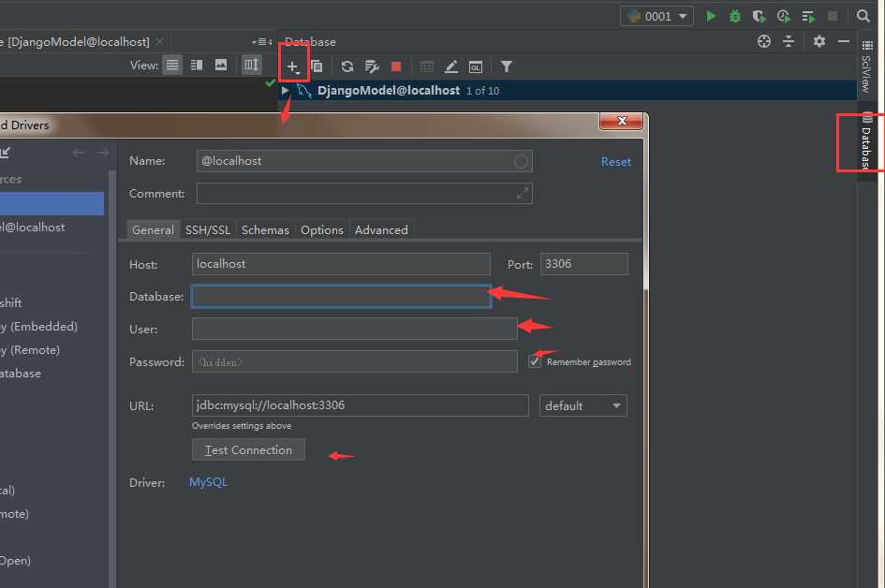Open table editor grid icon

click(427, 66)
